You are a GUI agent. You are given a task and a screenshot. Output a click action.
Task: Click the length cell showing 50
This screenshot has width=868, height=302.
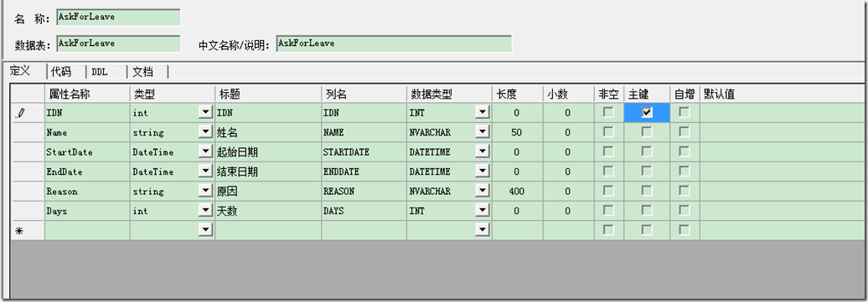click(517, 133)
